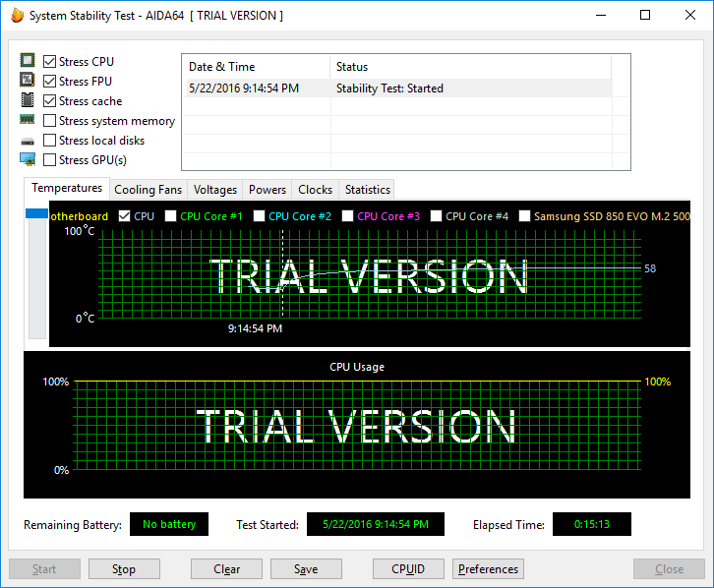Toggle the CPU Core #1 temperature checkbox
The image size is (714, 588).
coord(171,216)
